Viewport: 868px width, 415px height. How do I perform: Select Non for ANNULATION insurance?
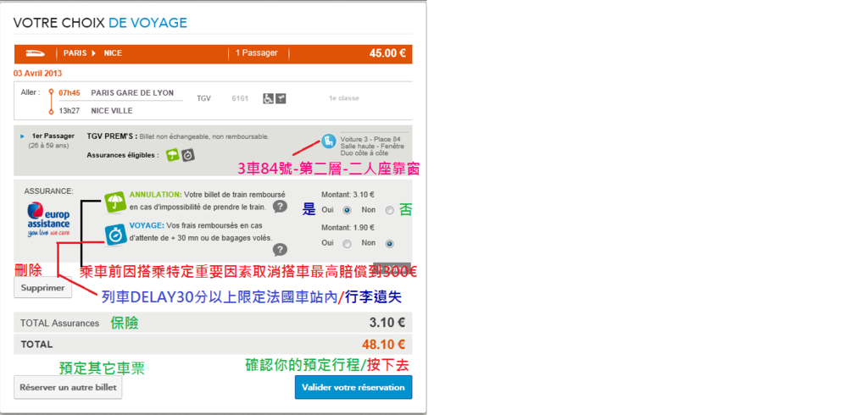[x=389, y=210]
